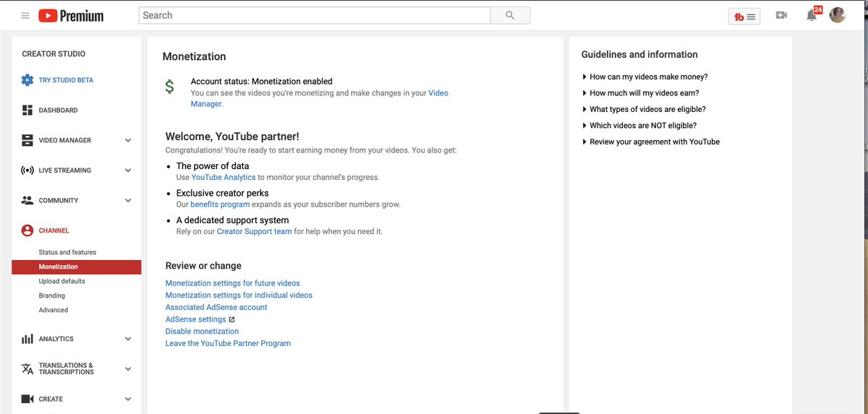
Task: Open Monetization settings for future videos
Action: pyautogui.click(x=233, y=283)
